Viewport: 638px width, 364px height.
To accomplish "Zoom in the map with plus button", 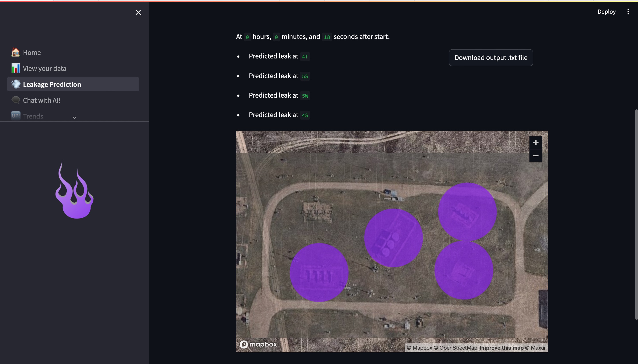I will [x=535, y=143].
